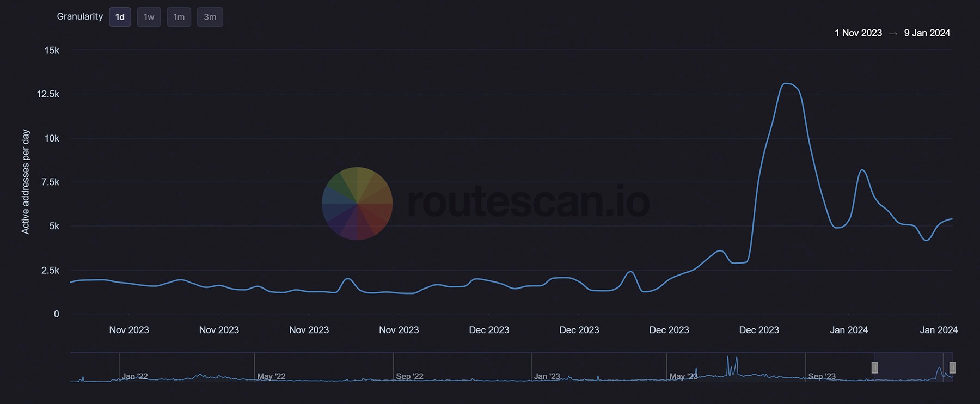Click Sep '23 in the navigator timeline

[x=822, y=376]
